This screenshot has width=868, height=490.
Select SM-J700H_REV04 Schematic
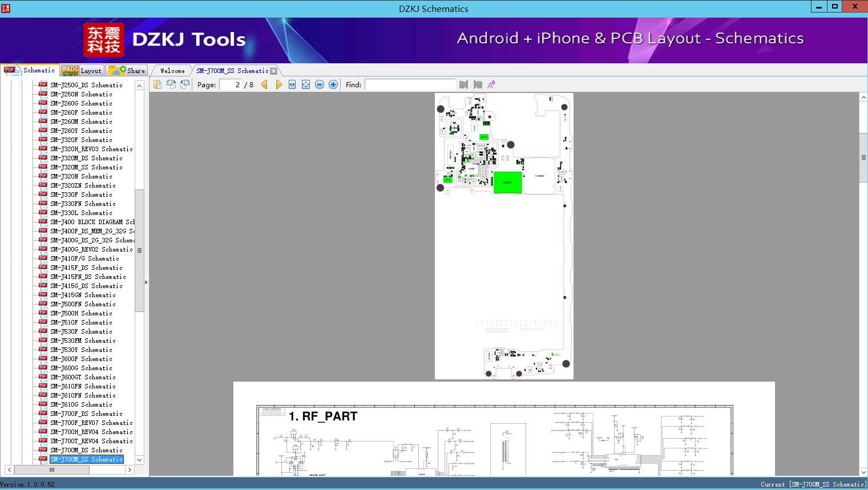tap(91, 432)
